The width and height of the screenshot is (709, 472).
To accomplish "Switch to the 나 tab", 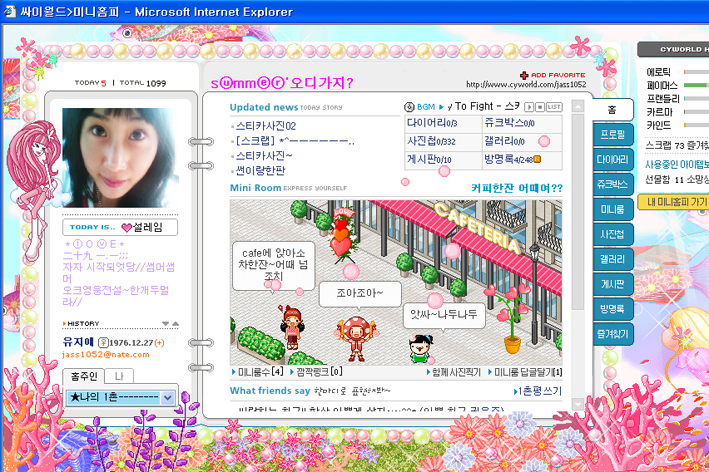I will 119,376.
